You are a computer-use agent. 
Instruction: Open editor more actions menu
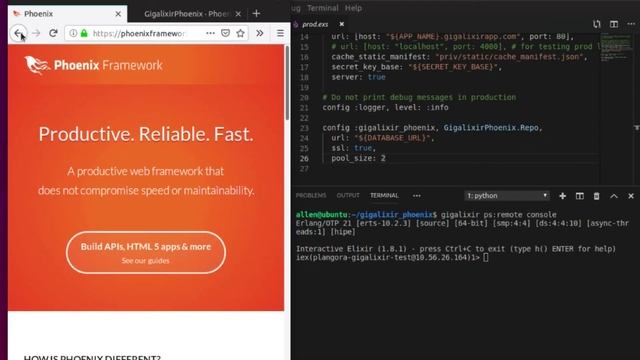631,24
